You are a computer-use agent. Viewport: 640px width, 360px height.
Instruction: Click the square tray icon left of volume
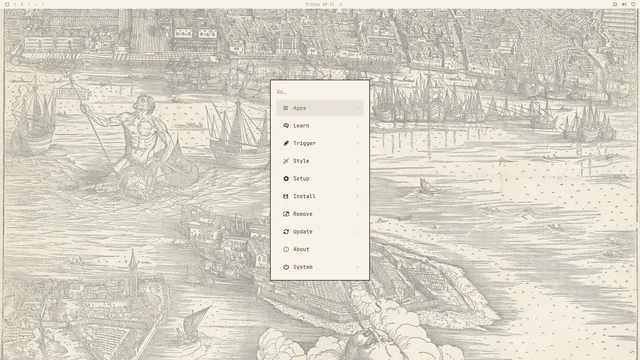click(615, 4)
